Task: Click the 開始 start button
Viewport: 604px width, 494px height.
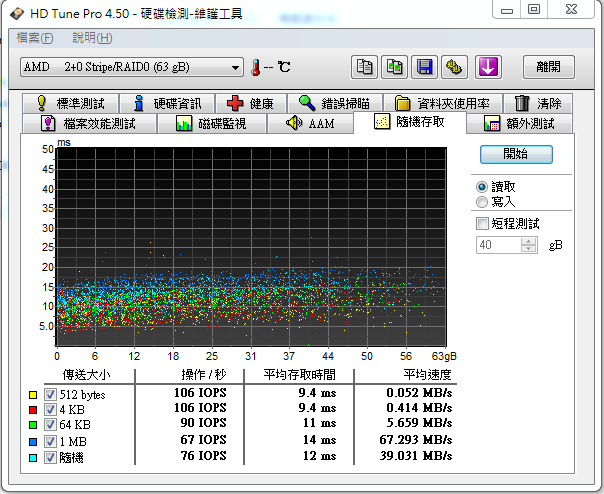Action: pyautogui.click(x=516, y=154)
